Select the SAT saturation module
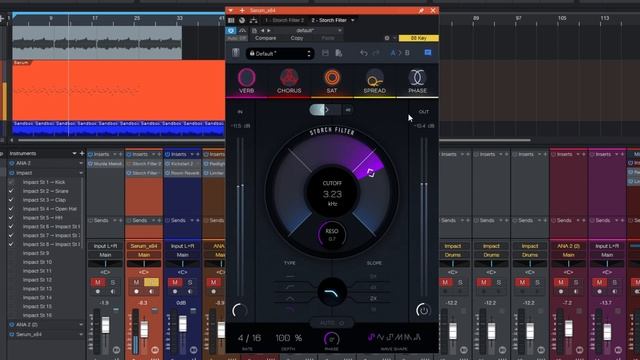Screen dimensions: 640x360 pyautogui.click(x=332, y=81)
